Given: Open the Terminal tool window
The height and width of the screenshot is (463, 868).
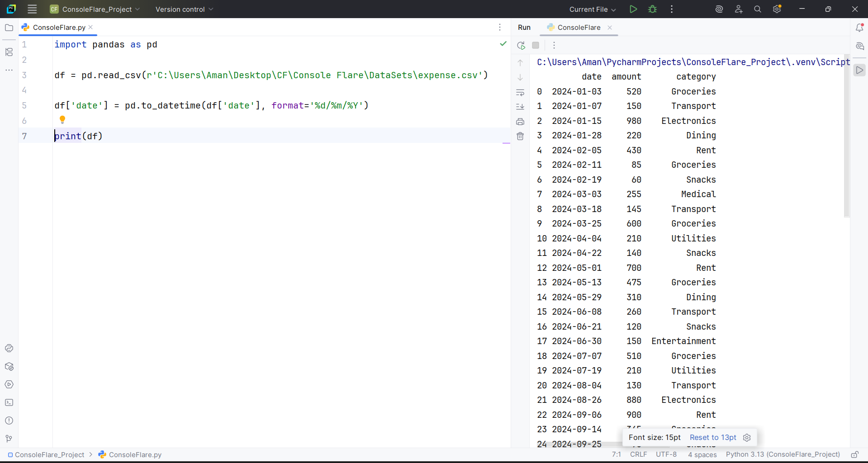Looking at the screenshot, I should (9, 402).
